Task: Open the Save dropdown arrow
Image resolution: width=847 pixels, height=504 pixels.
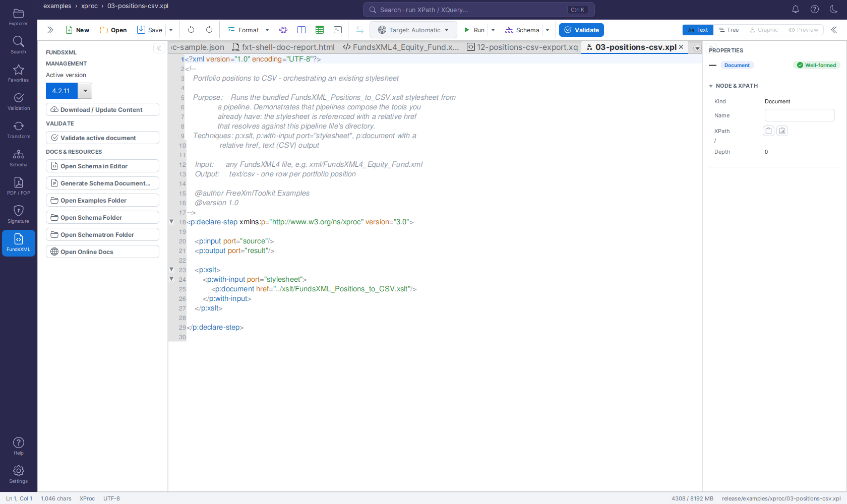Action: (x=171, y=30)
